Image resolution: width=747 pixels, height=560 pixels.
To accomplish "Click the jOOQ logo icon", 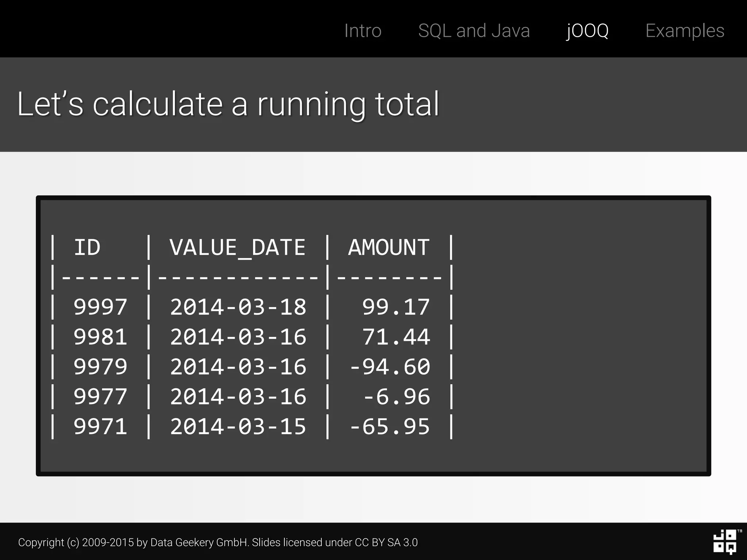I will tap(725, 542).
